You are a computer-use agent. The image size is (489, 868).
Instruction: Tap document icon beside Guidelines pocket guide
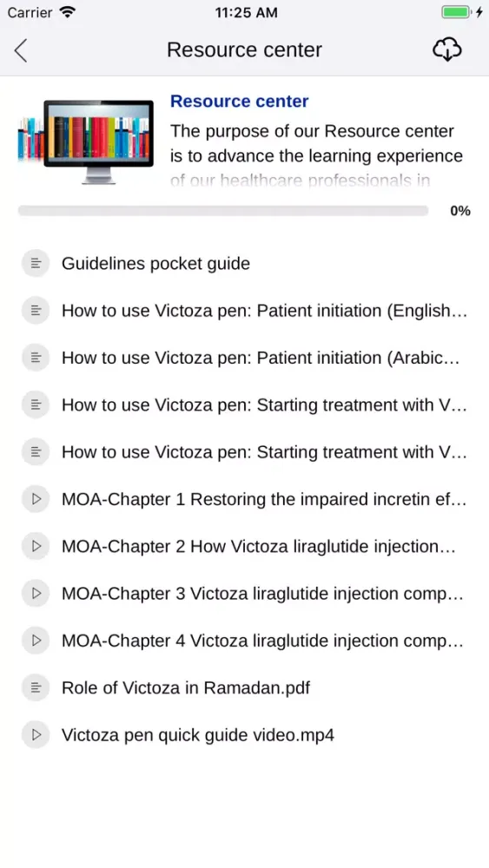point(36,264)
